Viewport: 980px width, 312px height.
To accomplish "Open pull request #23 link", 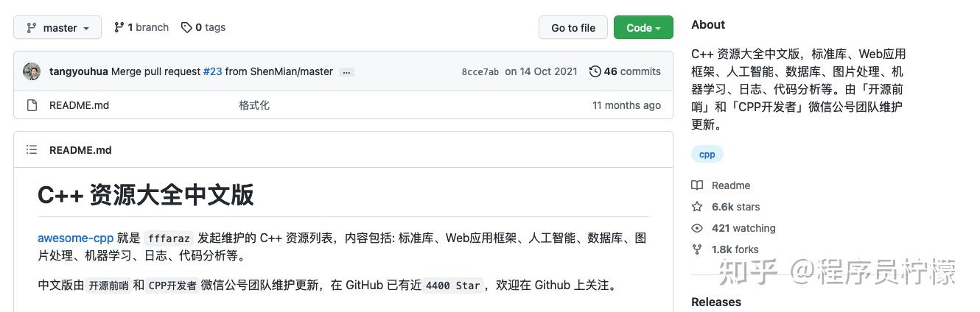I will [x=212, y=71].
